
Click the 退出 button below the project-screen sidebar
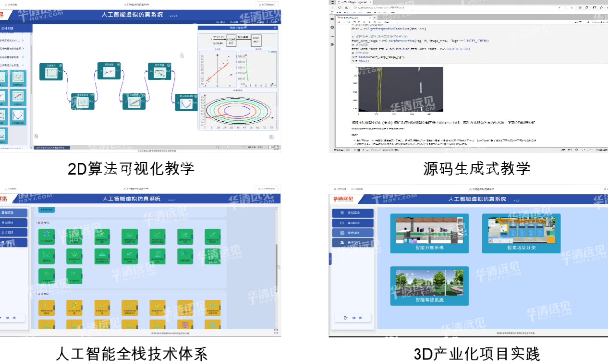pyautogui.click(x=352, y=317)
